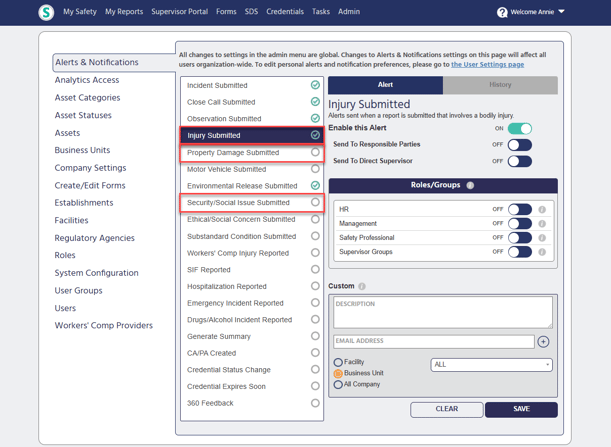Select the All Company radio button
This screenshot has width=611, height=447.
click(x=338, y=384)
